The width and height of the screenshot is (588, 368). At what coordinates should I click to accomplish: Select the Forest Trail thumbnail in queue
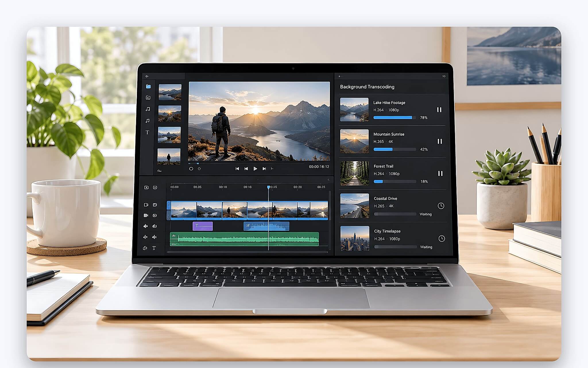(355, 173)
